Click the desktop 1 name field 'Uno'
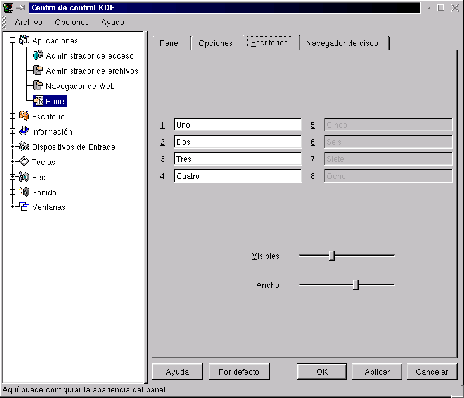Screen dimensions: 464x398 pos(238,125)
